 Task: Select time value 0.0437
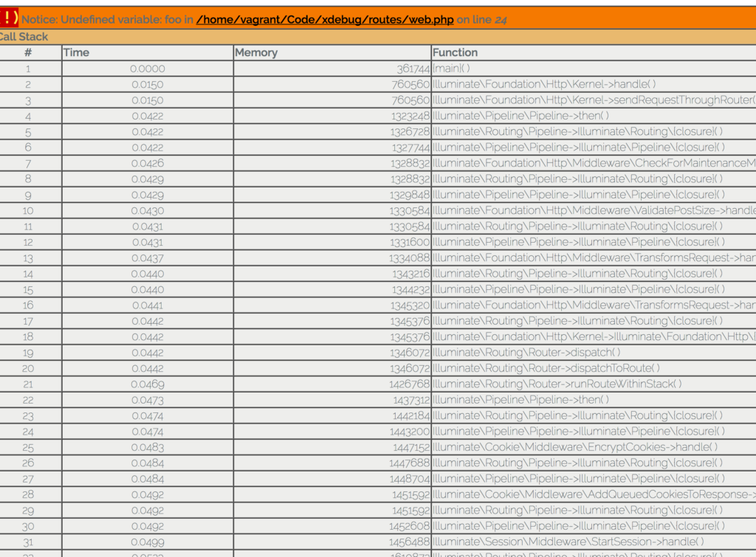(x=148, y=258)
